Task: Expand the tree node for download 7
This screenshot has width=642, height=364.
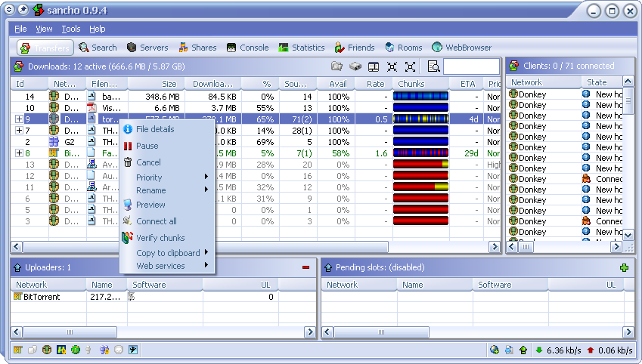Action: 19,131
